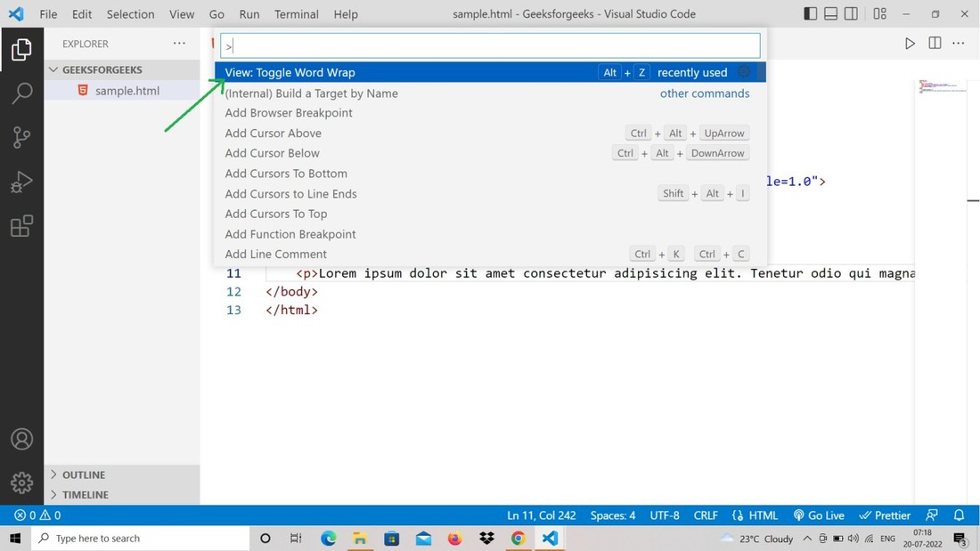
Task: Open the Selection menu
Action: coord(130,13)
